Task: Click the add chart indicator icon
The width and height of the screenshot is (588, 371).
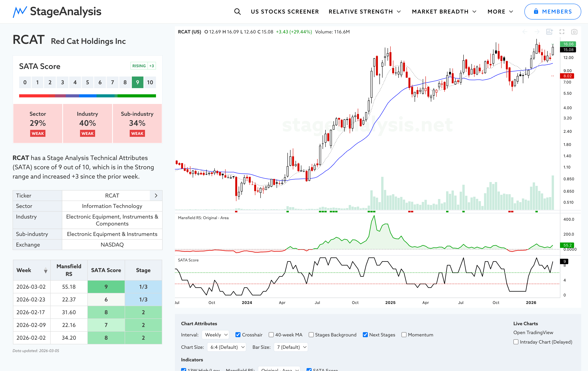Action: click(549, 32)
